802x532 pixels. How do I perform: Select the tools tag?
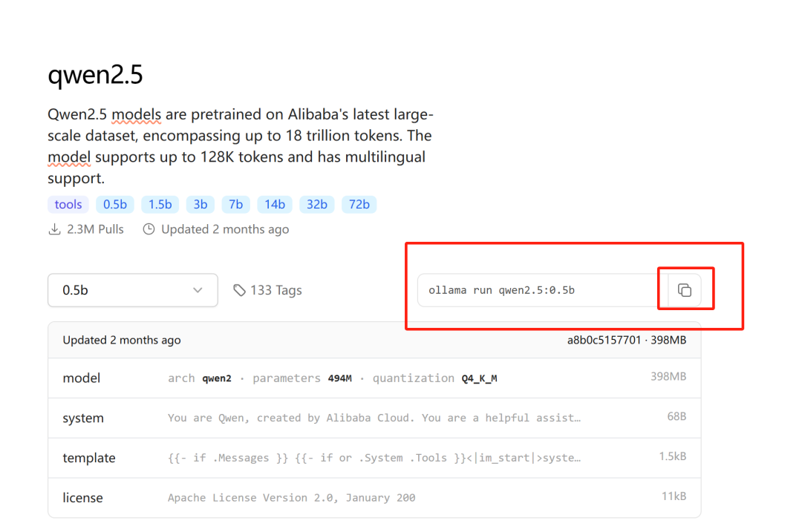(x=68, y=205)
